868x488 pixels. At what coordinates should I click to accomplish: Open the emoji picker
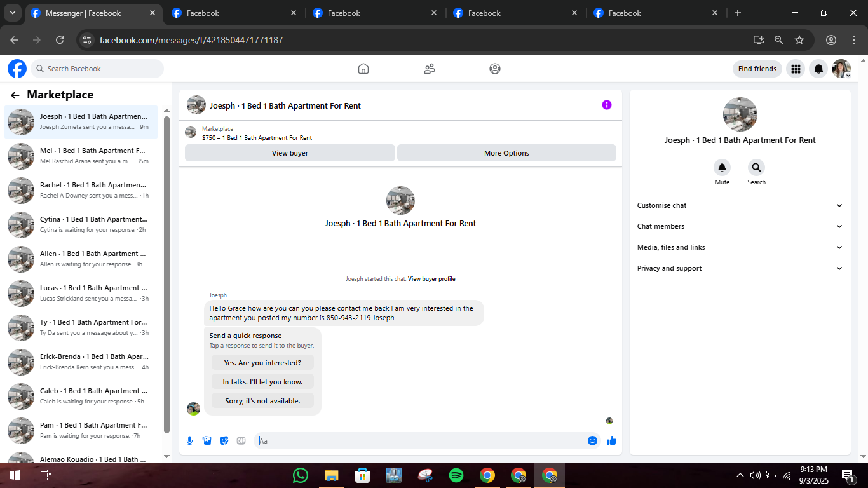click(592, 441)
